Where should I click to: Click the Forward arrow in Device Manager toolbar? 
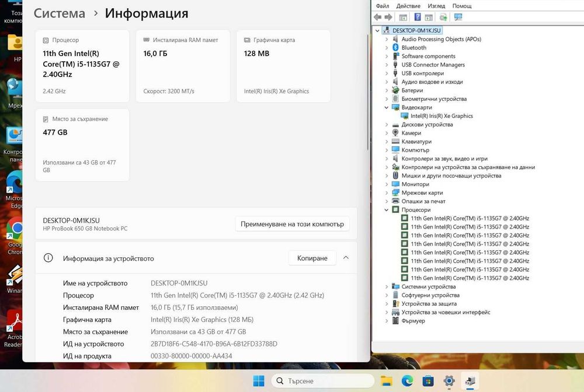[388, 17]
